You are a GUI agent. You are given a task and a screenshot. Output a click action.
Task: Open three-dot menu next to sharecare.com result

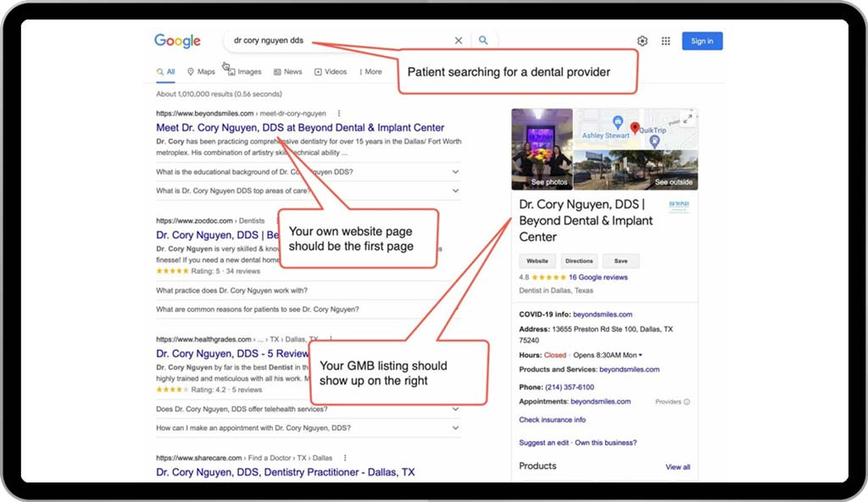345,458
